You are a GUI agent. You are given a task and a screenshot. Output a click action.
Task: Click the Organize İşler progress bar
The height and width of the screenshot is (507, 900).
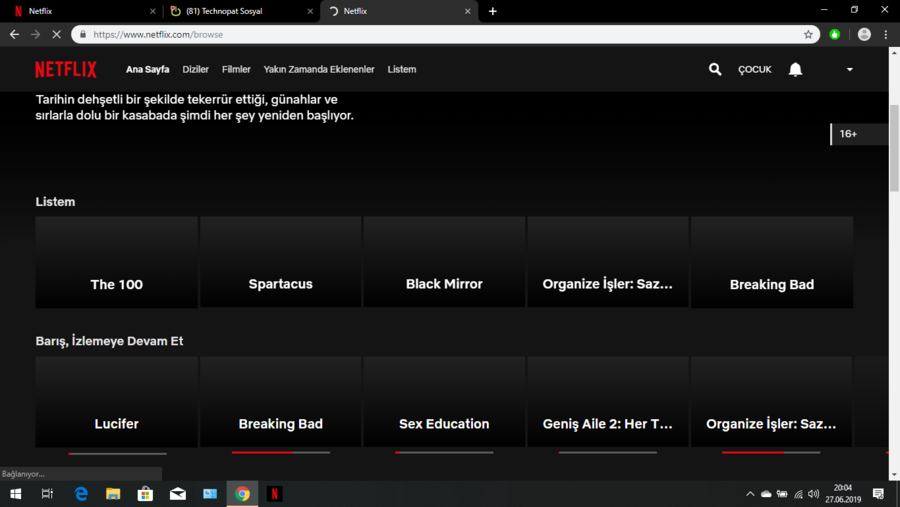771,452
